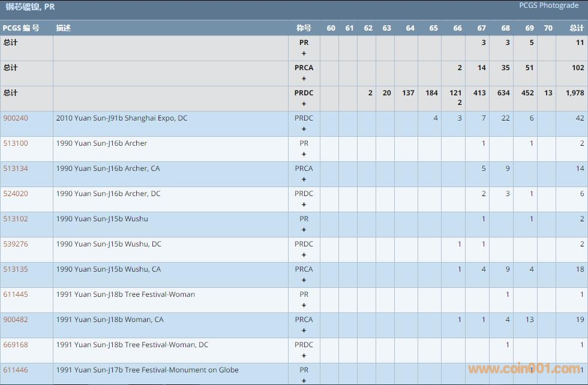Expand plus grades for 1991 Woman, CA row

click(x=304, y=330)
